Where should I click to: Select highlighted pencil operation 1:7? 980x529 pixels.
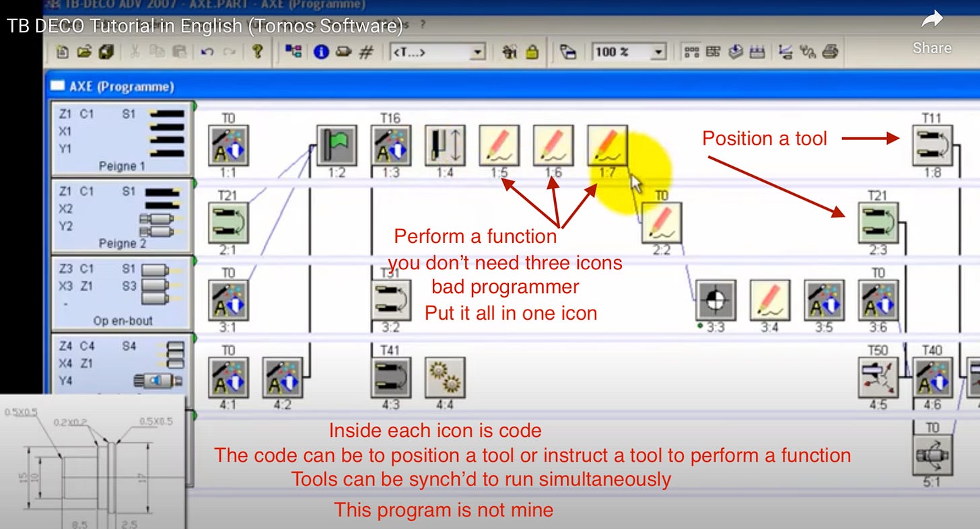click(x=608, y=145)
